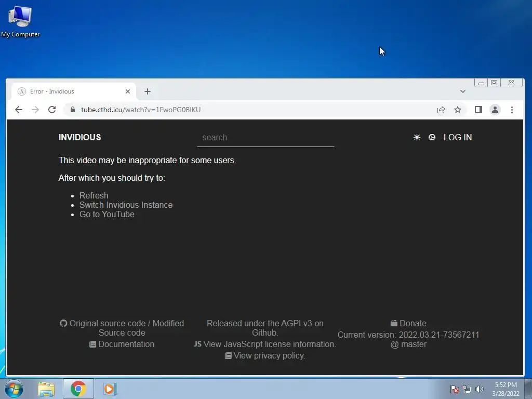This screenshot has width=532, height=399.
Task: Toggle Invidious light/dark theme sun icon
Action: [417, 137]
